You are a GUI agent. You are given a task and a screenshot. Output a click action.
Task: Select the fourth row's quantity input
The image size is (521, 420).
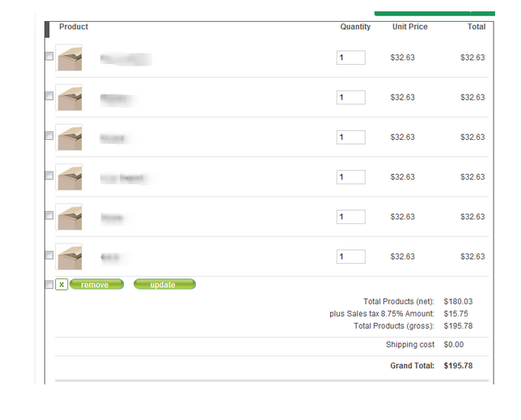pyautogui.click(x=351, y=177)
